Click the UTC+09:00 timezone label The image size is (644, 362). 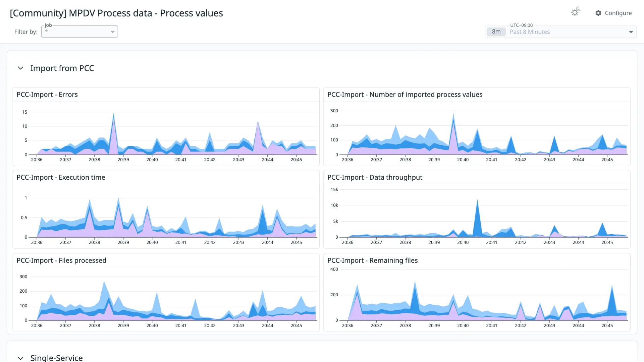[x=521, y=25]
